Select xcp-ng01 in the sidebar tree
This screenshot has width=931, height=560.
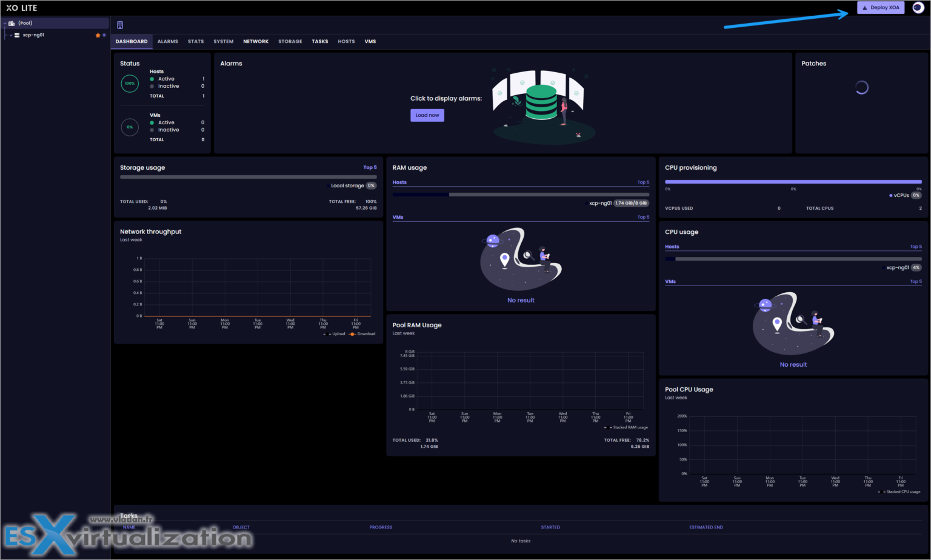[33, 35]
